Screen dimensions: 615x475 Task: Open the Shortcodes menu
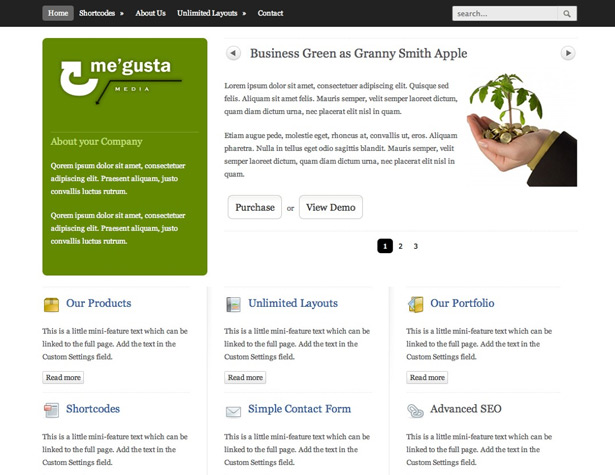(x=97, y=13)
